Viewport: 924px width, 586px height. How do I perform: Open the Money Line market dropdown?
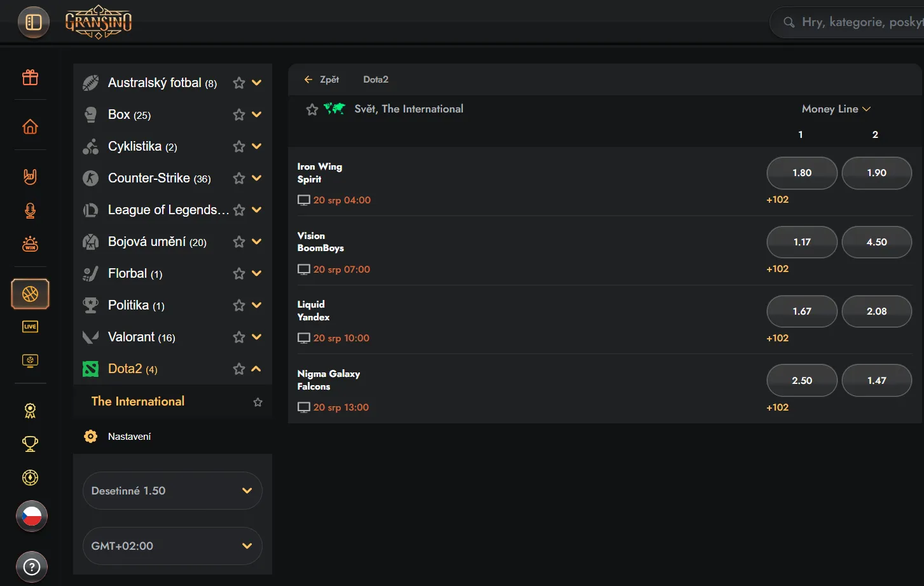[836, 109]
